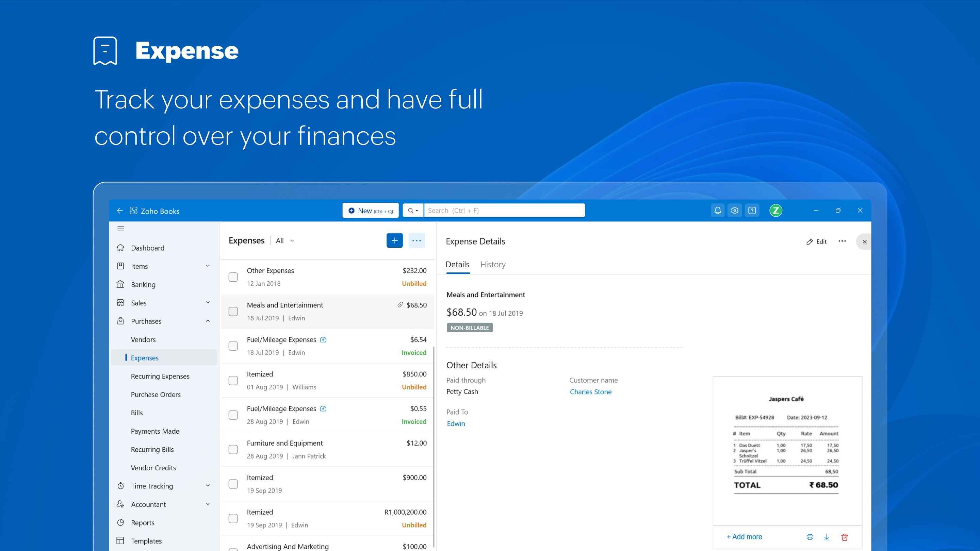980x551 pixels.
Task: Select the Meals and Entertainment expense checkbox
Action: coord(233,312)
